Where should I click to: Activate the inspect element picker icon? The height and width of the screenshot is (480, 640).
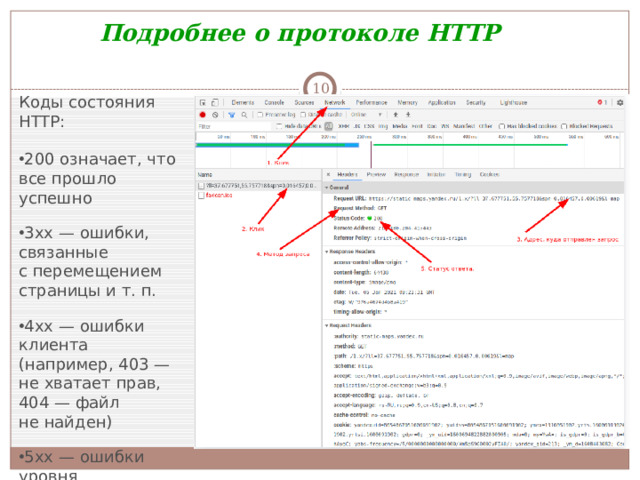pyautogui.click(x=203, y=102)
